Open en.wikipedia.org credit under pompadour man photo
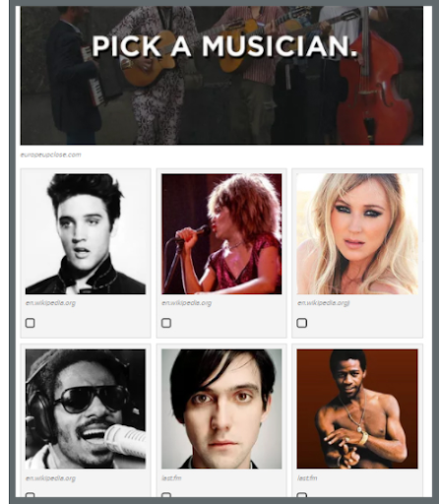This screenshot has height=504, width=439. pos(50,303)
